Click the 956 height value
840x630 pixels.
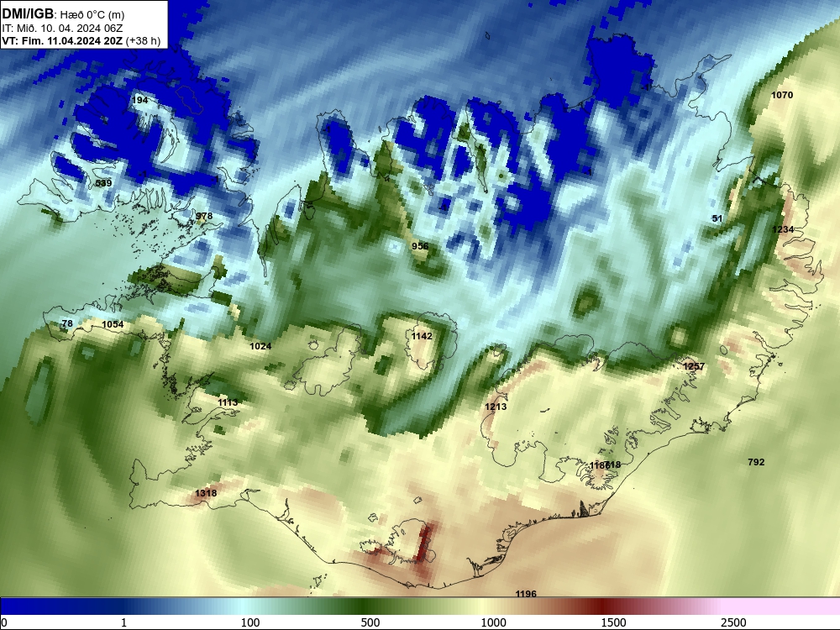[420, 246]
